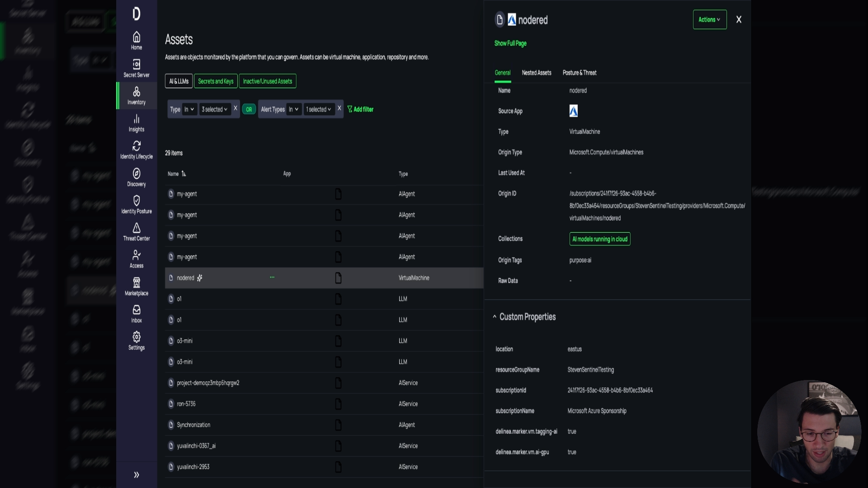Switch to the Posture & Threat tab
The height and width of the screenshot is (488, 868).
(580, 73)
